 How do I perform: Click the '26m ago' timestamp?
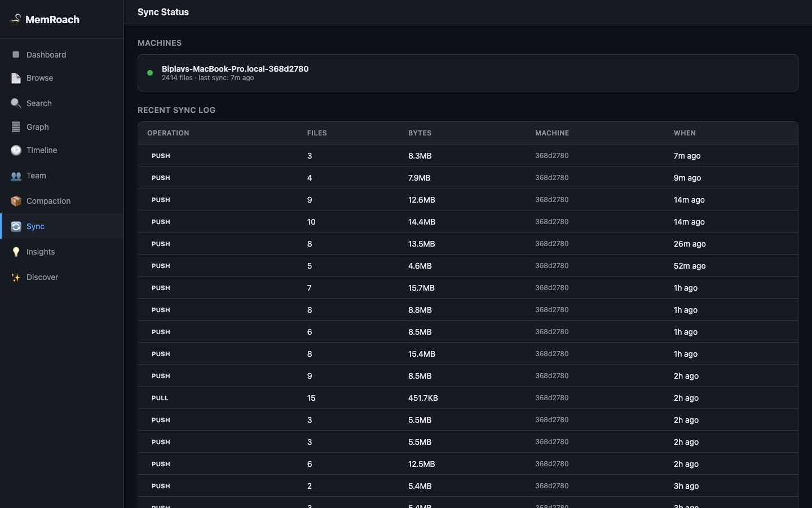(x=690, y=244)
